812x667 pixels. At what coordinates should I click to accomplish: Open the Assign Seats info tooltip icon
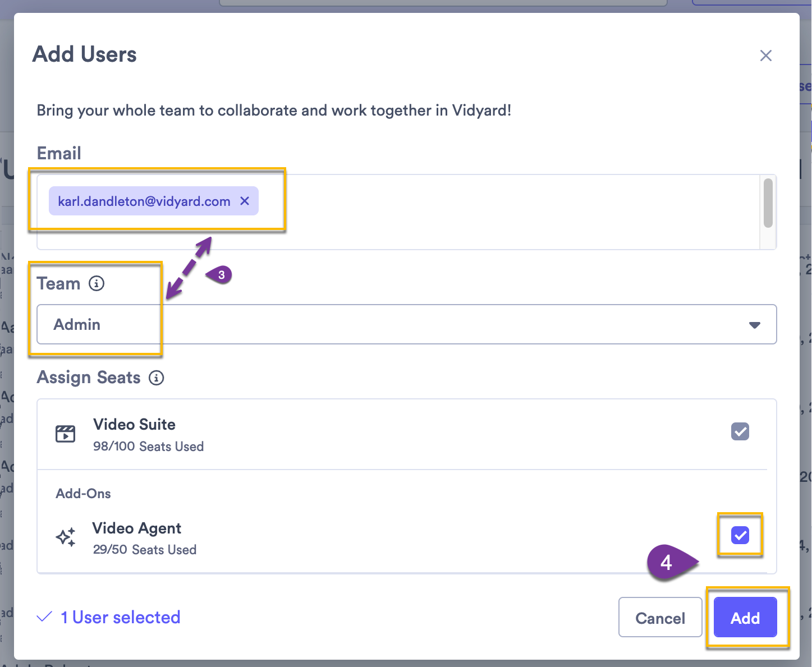pos(157,378)
